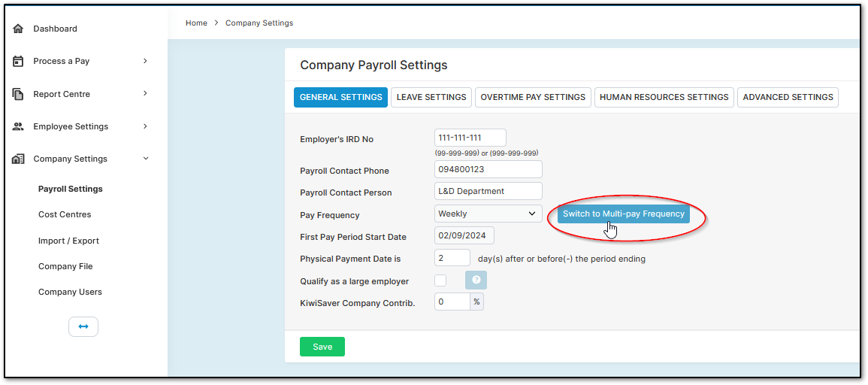Open large employer help question-mark icon
Screen dimensions: 868x385
tap(476, 280)
